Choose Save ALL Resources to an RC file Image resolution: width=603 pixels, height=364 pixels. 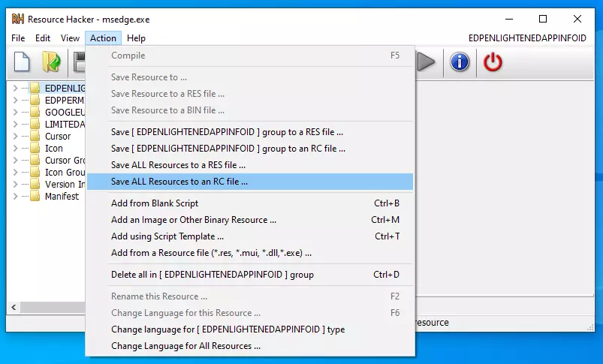250,182
